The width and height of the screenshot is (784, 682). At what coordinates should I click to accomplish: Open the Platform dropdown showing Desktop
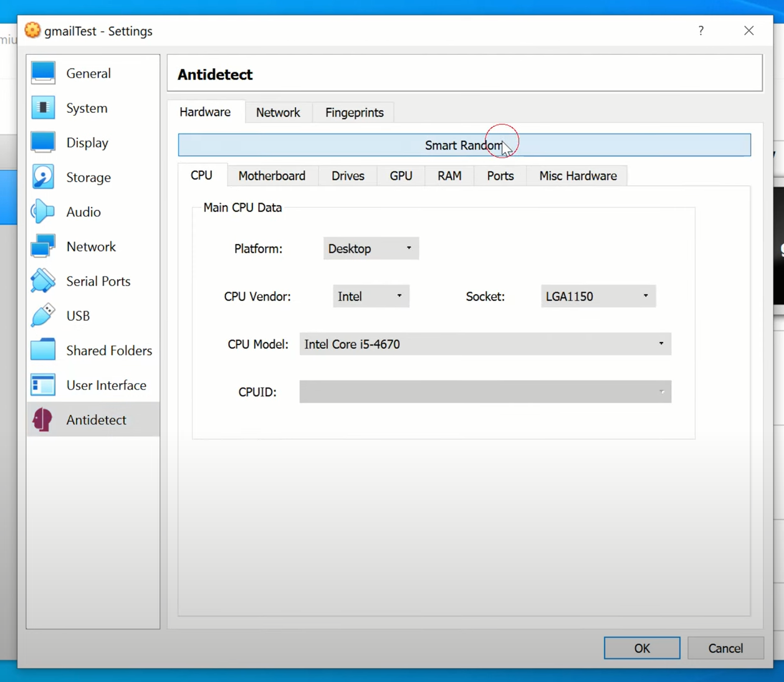[371, 249]
